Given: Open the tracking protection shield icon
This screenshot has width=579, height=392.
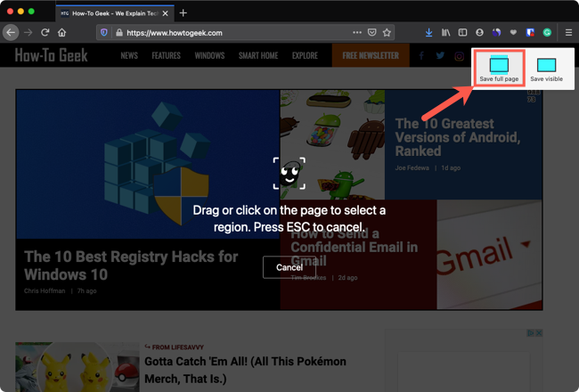Looking at the screenshot, I should pyautogui.click(x=104, y=32).
